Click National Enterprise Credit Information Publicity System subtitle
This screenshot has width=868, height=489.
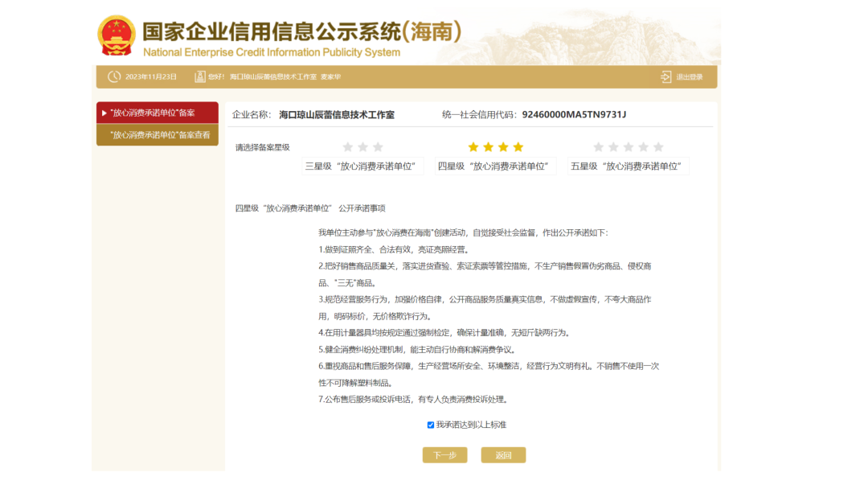[x=272, y=52]
